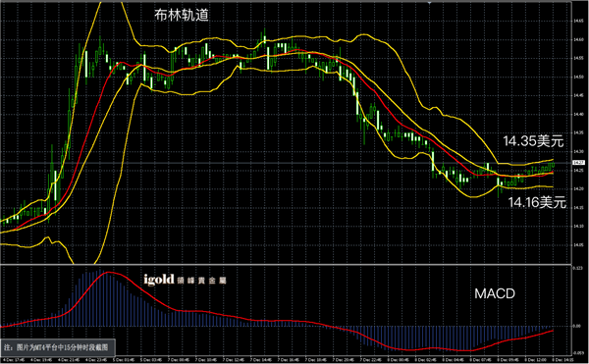589x364 pixels.
Task: Click the '5 Dec 01:45' time label
Action: pos(124,360)
